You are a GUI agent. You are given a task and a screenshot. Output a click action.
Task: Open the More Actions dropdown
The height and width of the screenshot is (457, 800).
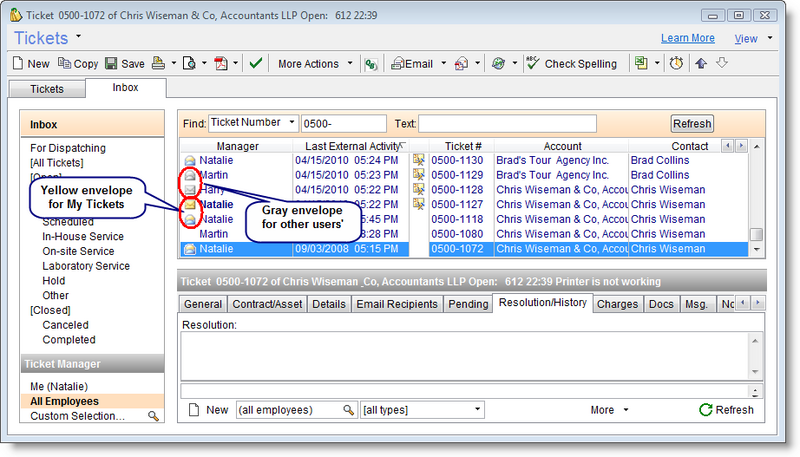tap(313, 64)
